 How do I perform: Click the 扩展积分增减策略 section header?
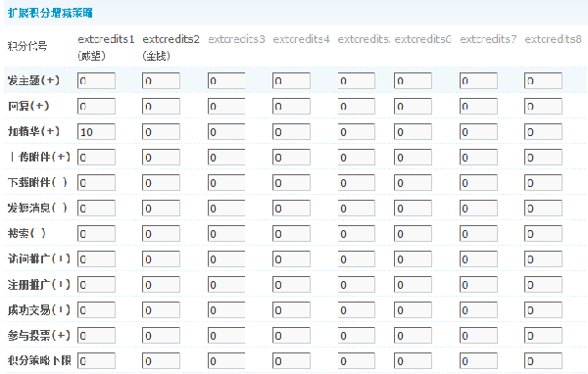coord(50,13)
